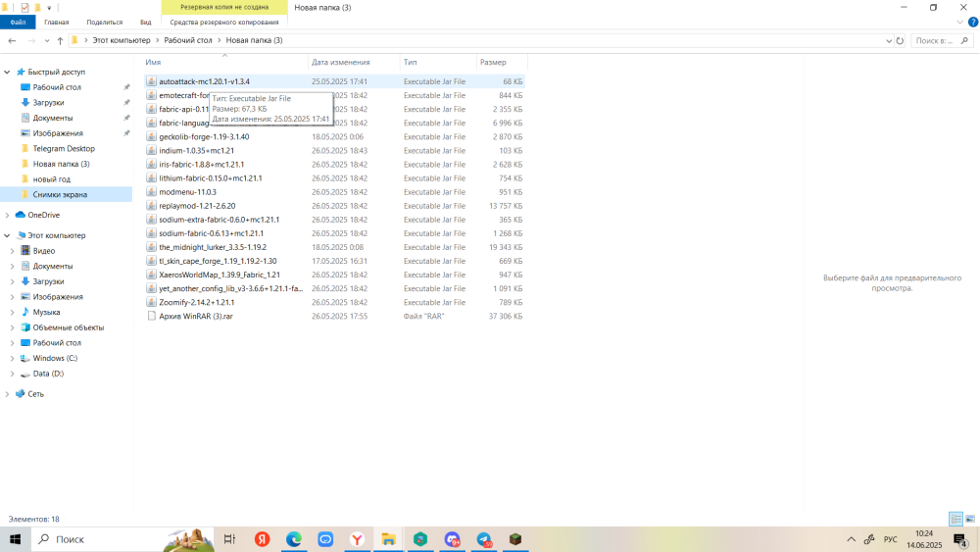Select новый год folder in sidebar
Image resolution: width=980 pixels, height=552 pixels.
coord(51,178)
